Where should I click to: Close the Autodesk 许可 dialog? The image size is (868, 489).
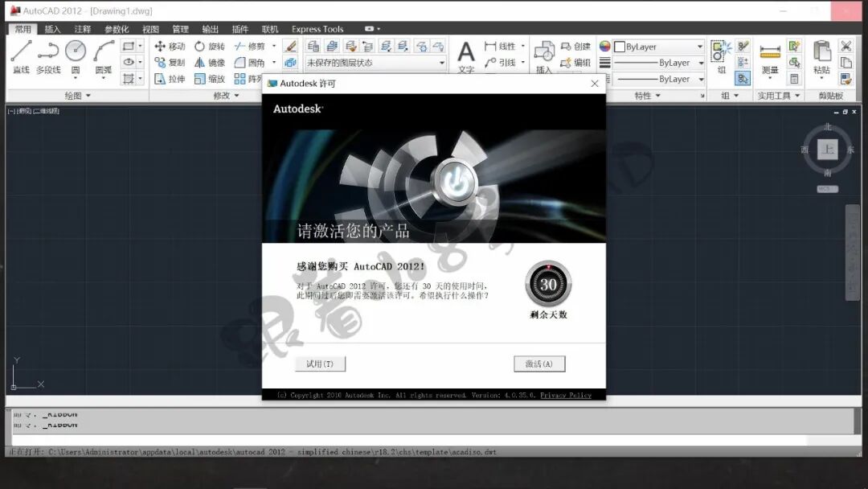[595, 84]
